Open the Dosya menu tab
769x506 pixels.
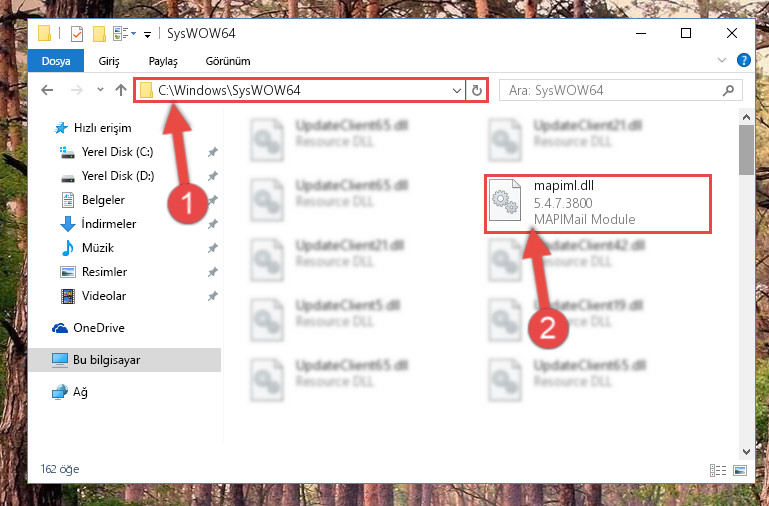coord(56,61)
